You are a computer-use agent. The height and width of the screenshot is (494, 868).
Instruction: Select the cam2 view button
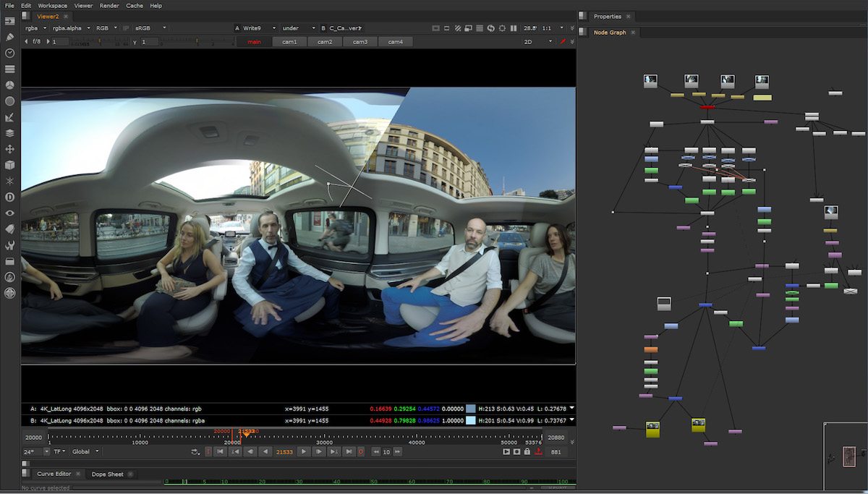[x=325, y=42]
